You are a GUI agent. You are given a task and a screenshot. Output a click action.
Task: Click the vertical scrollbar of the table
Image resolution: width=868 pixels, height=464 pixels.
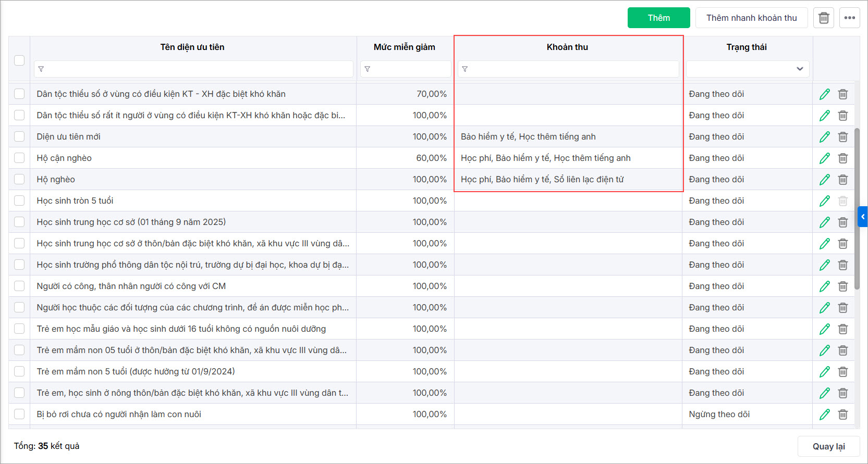coord(857,208)
